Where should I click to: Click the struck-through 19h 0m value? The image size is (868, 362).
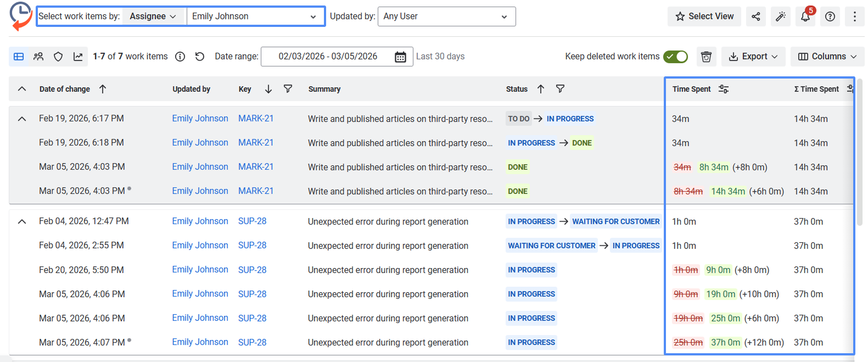coord(688,318)
